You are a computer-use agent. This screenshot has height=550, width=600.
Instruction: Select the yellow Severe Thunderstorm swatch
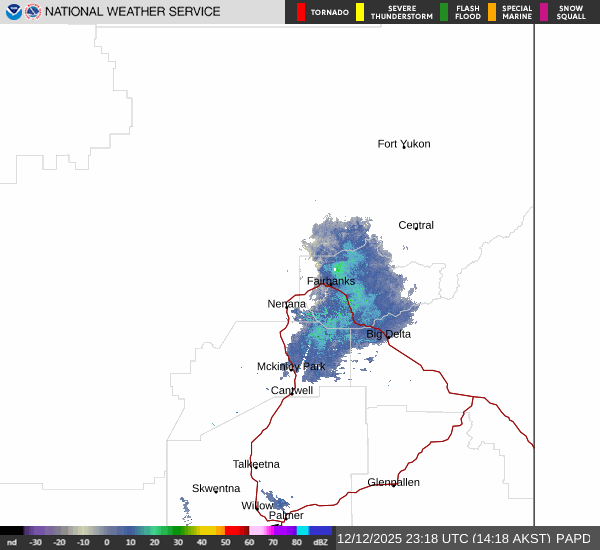360,12
